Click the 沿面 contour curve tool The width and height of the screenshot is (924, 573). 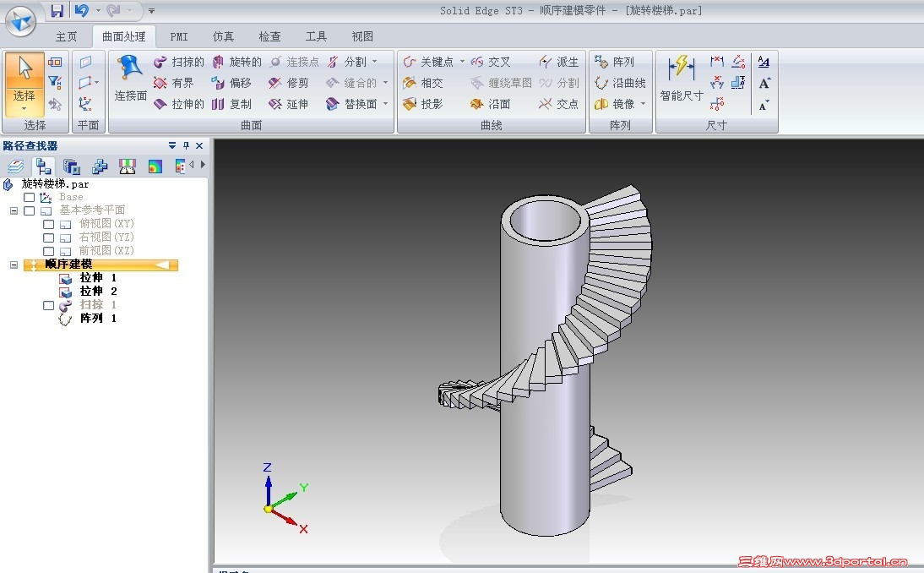(490, 104)
